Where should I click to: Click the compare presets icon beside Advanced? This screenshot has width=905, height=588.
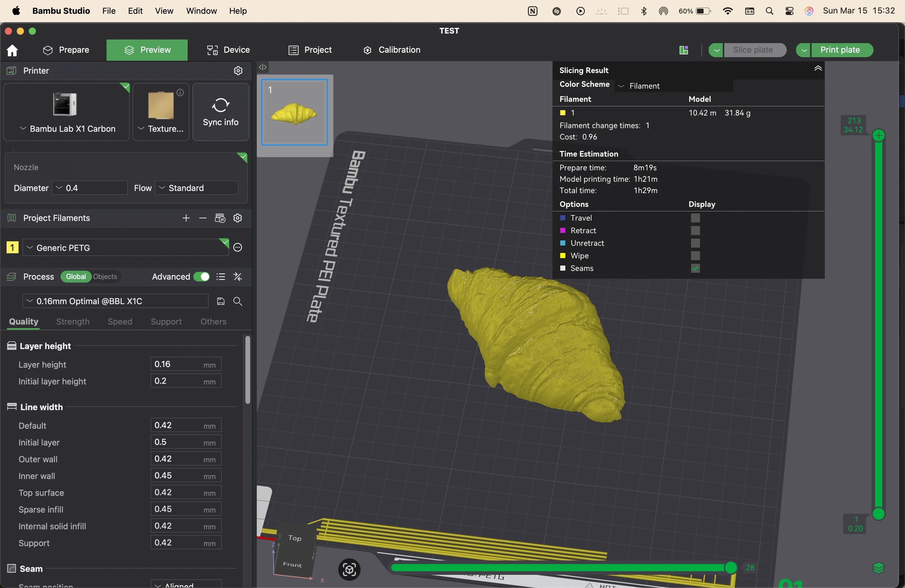(238, 277)
